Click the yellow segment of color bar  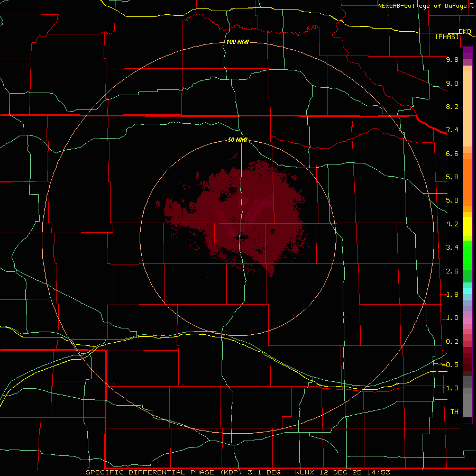point(467,226)
